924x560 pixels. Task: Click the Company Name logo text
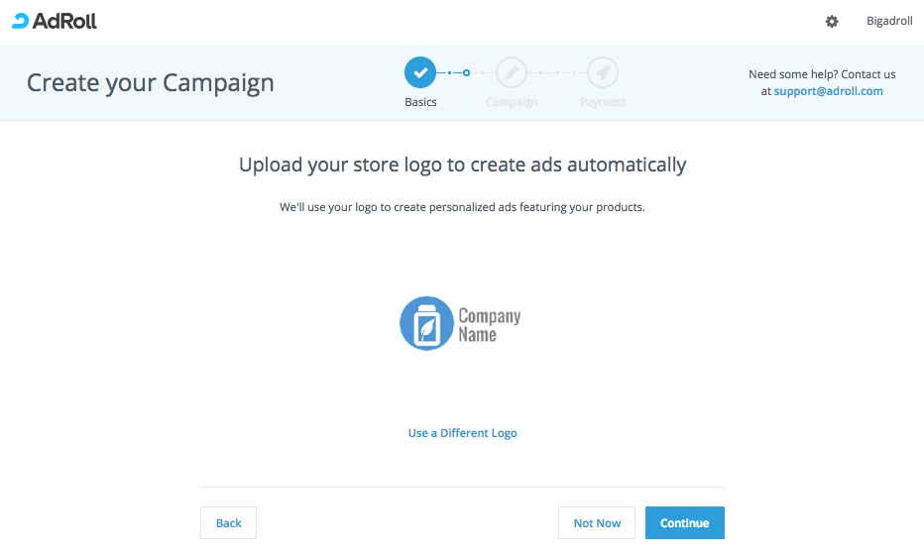coord(489,324)
